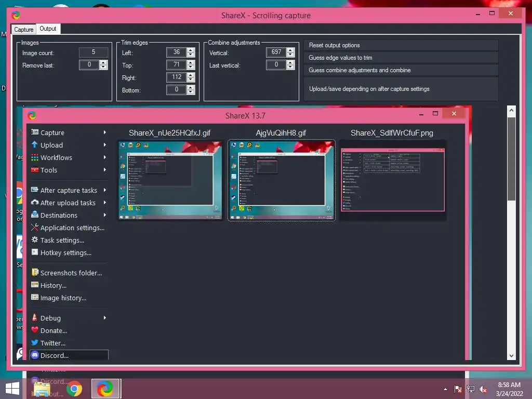Open the Windows Start button
This screenshot has width=532, height=399.
(x=12, y=389)
